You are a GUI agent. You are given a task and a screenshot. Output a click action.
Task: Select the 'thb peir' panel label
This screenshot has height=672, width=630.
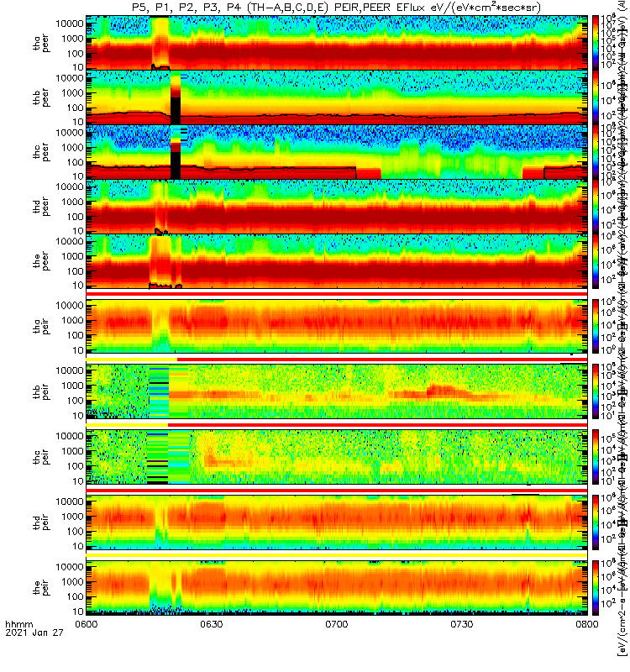click(40, 391)
